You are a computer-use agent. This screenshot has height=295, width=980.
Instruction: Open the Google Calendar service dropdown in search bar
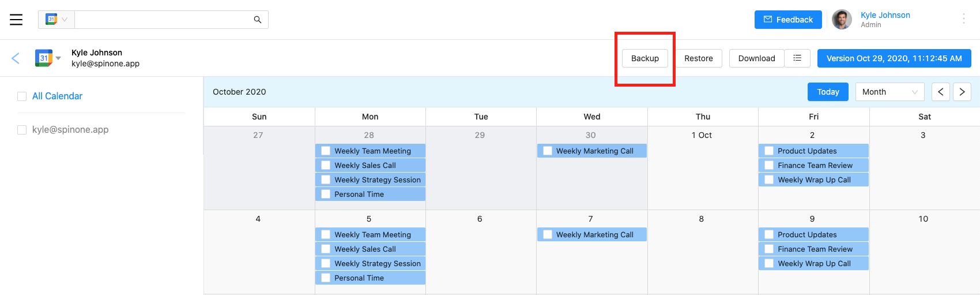(x=56, y=20)
